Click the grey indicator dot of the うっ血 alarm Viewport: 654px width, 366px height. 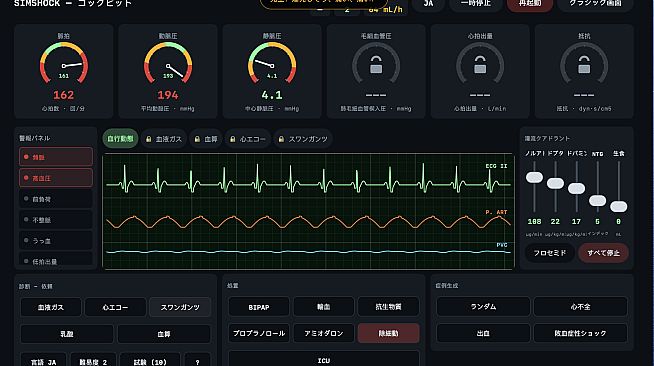coord(26,240)
